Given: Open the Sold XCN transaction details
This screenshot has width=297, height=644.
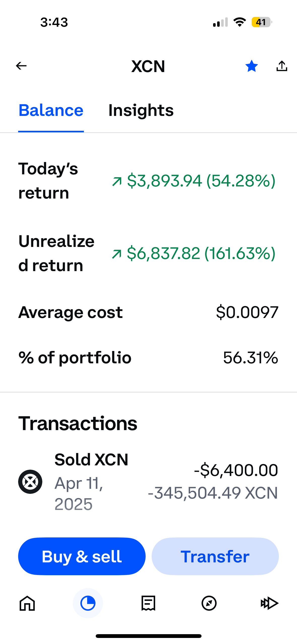Looking at the screenshot, I should click(91, 460).
